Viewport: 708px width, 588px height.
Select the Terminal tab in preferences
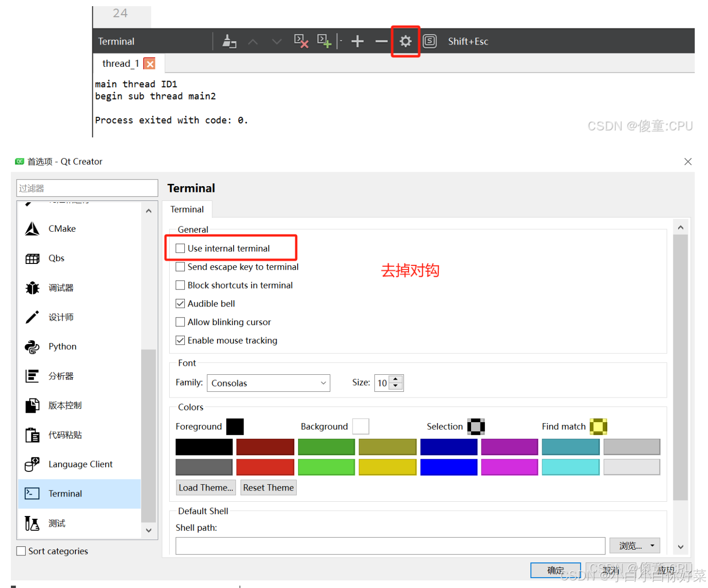pos(187,209)
